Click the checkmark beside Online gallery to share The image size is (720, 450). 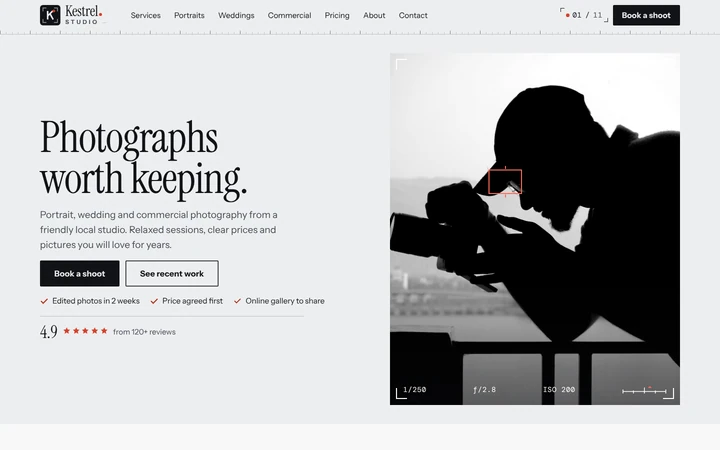coord(237,301)
